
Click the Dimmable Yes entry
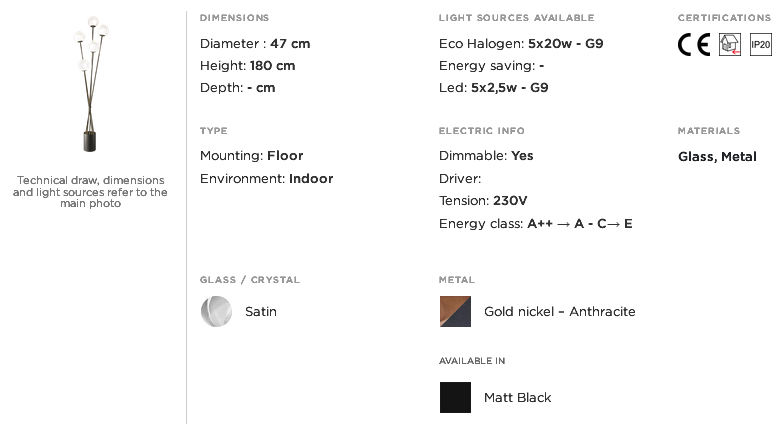click(486, 156)
